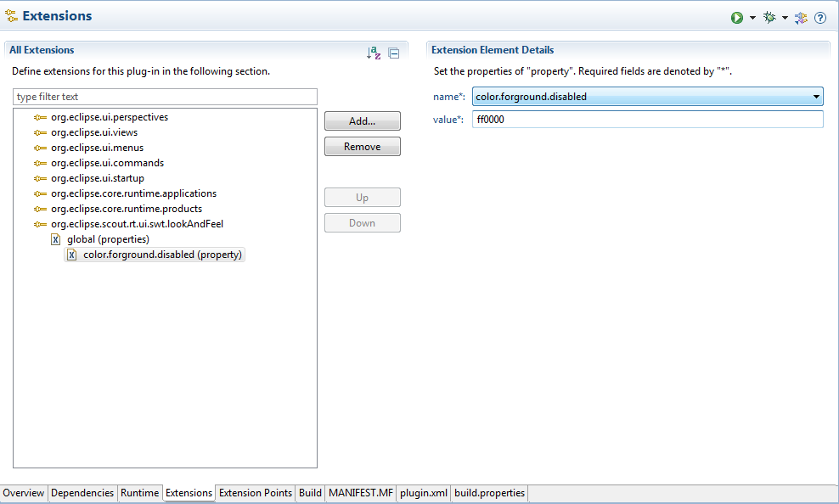Select org.eclipse.ui.commands extension
This screenshot has width=839, height=504.
tap(108, 163)
